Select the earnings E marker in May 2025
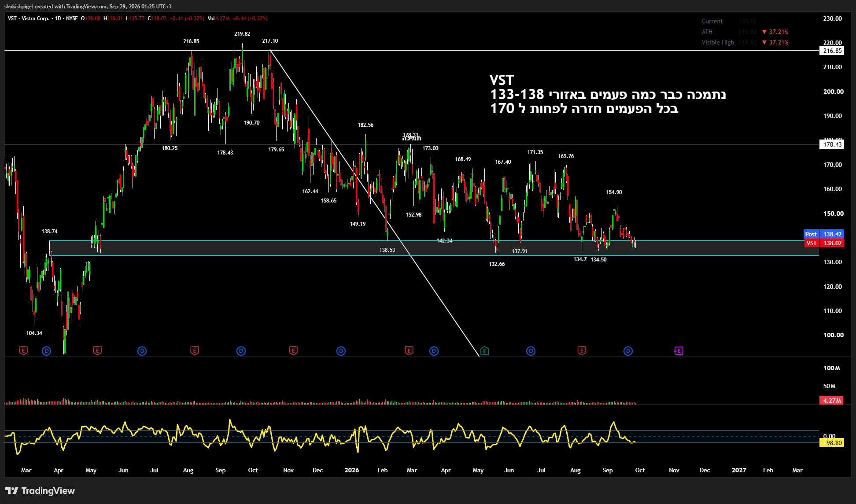Image resolution: width=856 pixels, height=504 pixels. coord(98,351)
